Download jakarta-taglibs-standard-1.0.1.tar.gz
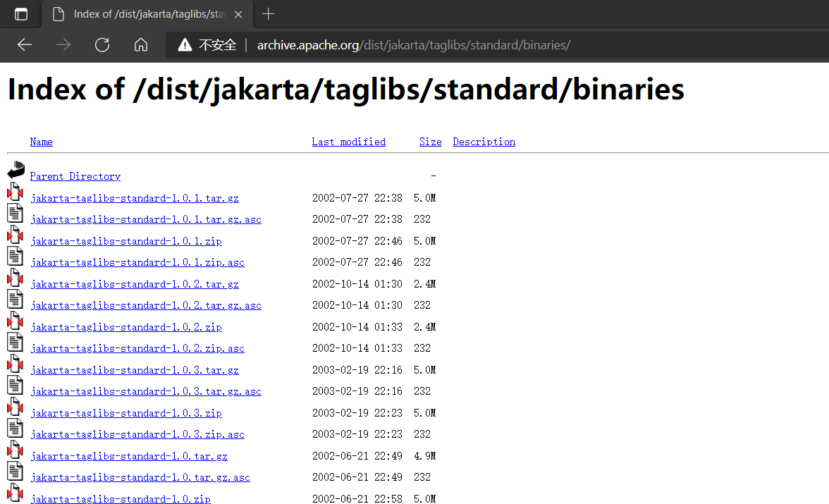This screenshot has width=829, height=504. 135,198
